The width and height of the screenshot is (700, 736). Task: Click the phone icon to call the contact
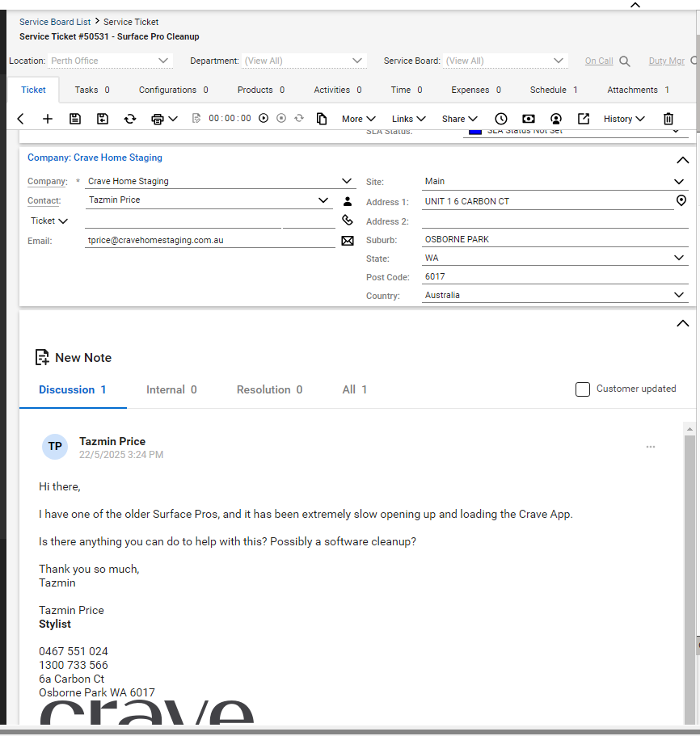(x=348, y=220)
